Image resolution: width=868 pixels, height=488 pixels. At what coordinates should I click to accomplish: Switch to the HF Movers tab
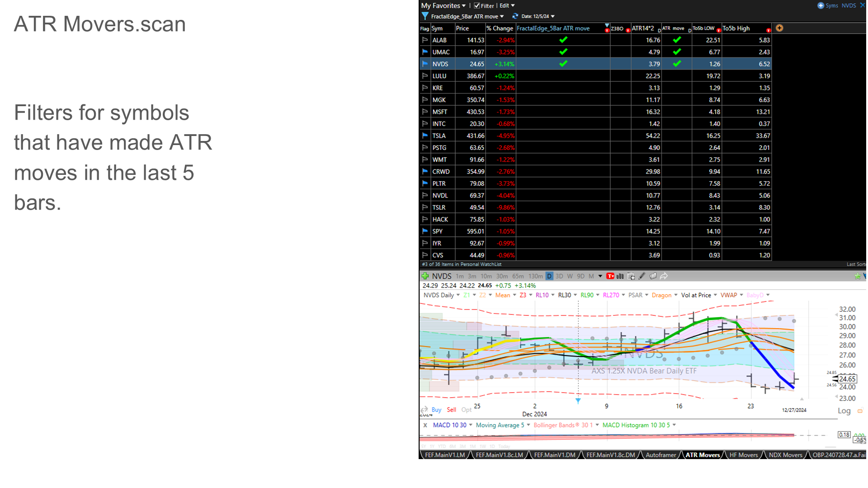tap(743, 455)
